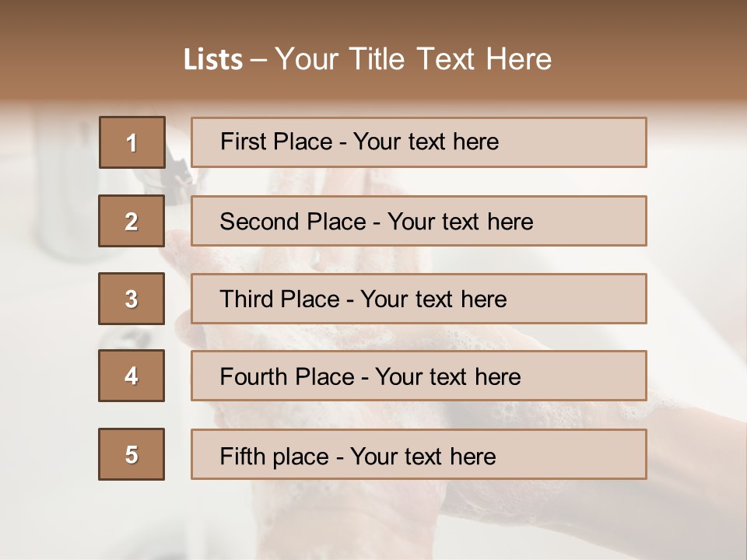Click the words "Fourth Place" in the fourth bar
Viewport: 747px width, 560px height.
tap(287, 376)
